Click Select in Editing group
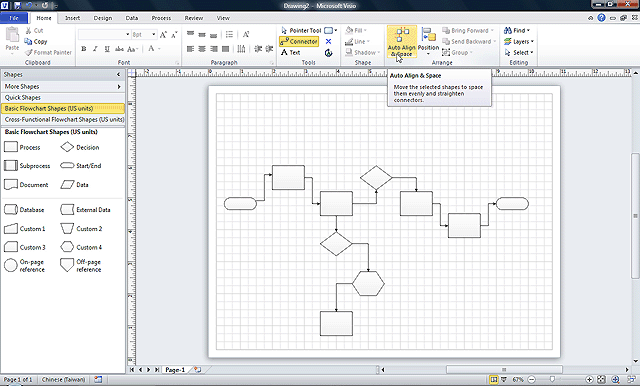The height and width of the screenshot is (386, 640). coord(519,53)
